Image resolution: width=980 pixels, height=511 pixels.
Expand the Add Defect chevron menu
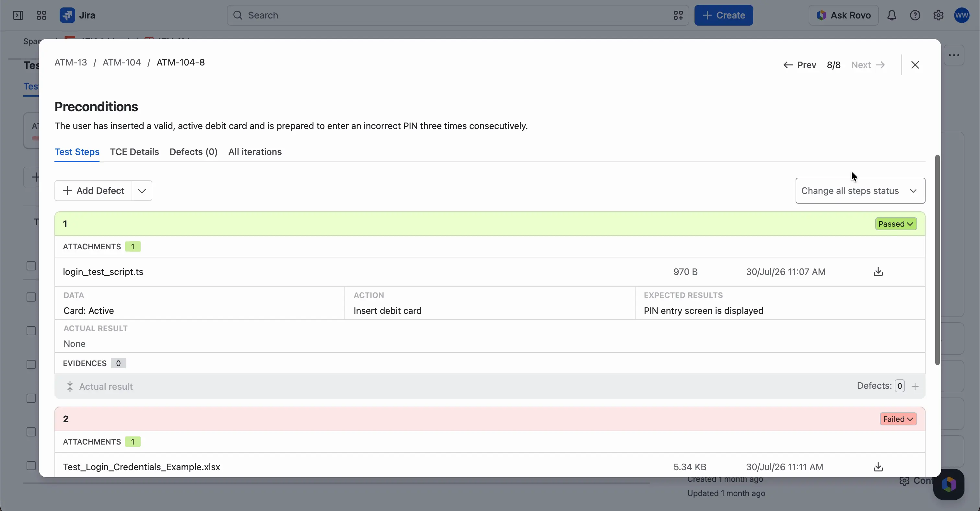[x=142, y=191]
